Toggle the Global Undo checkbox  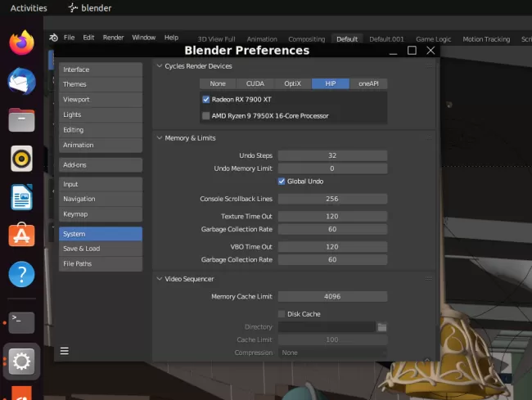click(282, 181)
